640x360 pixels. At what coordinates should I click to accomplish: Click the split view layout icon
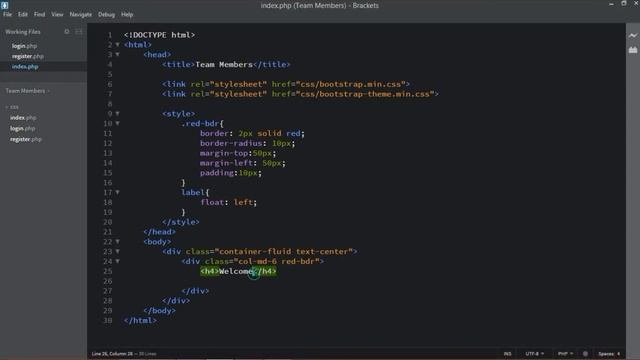pos(79,31)
